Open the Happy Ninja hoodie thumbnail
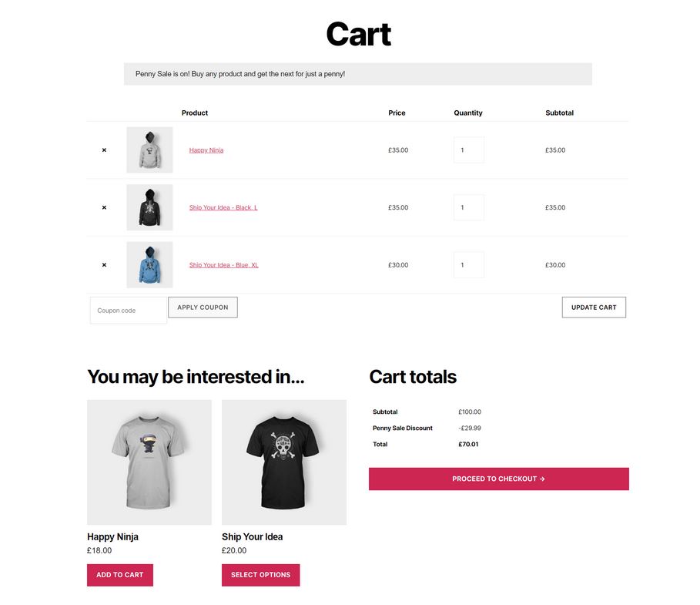Screen dimensions: 700x605 click(149, 150)
